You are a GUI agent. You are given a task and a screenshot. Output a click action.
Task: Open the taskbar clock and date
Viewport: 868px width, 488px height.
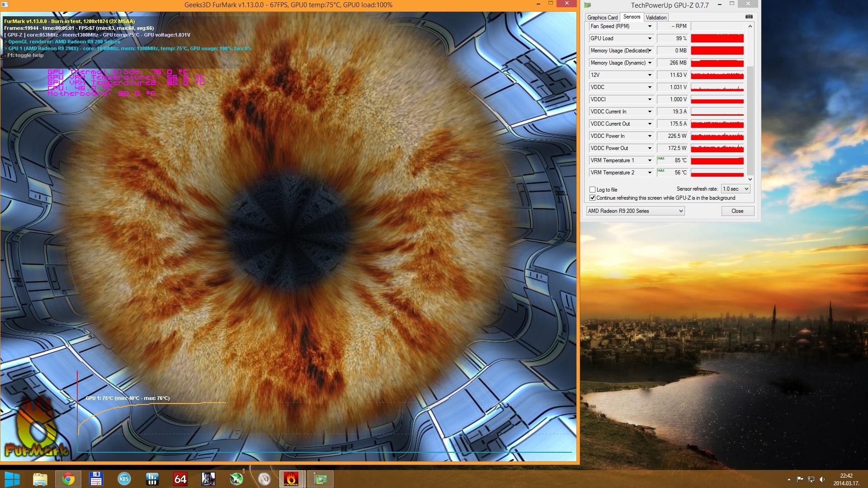(846, 479)
